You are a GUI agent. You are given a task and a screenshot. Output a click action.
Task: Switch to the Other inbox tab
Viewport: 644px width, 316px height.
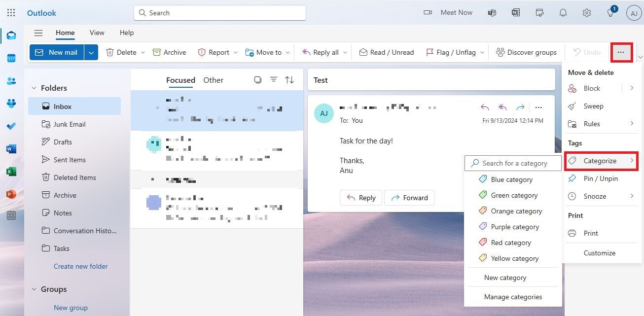(213, 79)
